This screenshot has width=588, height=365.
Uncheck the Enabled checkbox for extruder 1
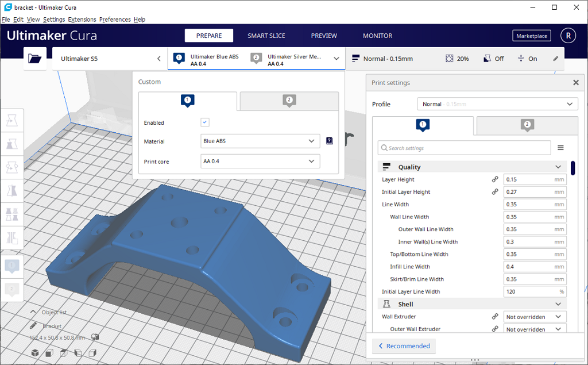205,122
